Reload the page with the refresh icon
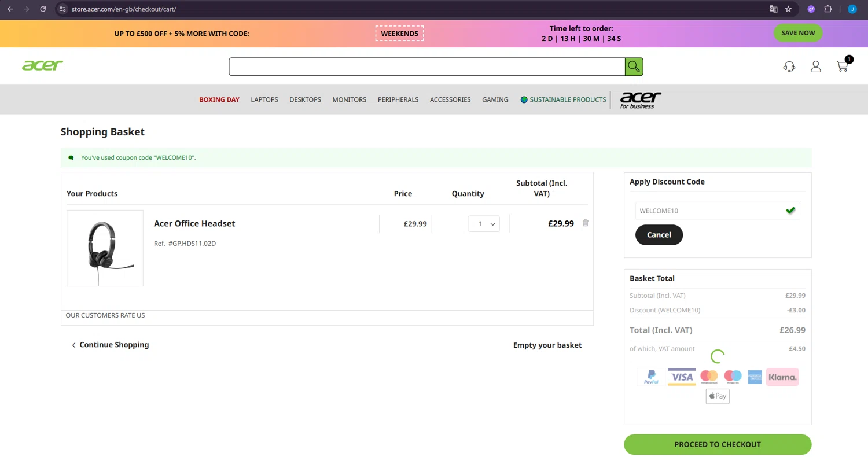Viewport: 868px width, 457px height. [x=43, y=9]
